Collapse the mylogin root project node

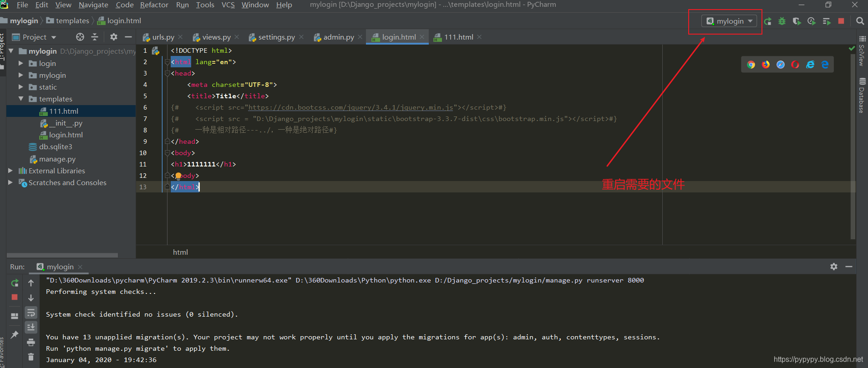(x=11, y=51)
